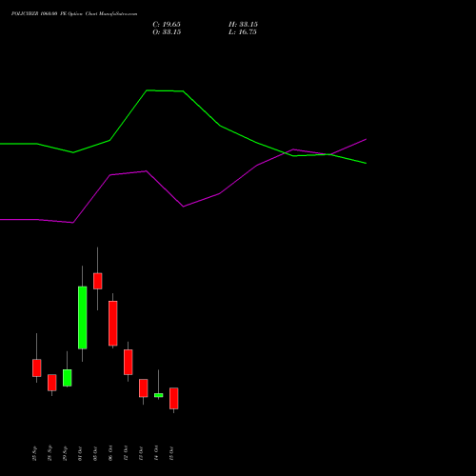Click the "29 Sep" date axis label
Screen dimensions: 476x476
point(65,453)
